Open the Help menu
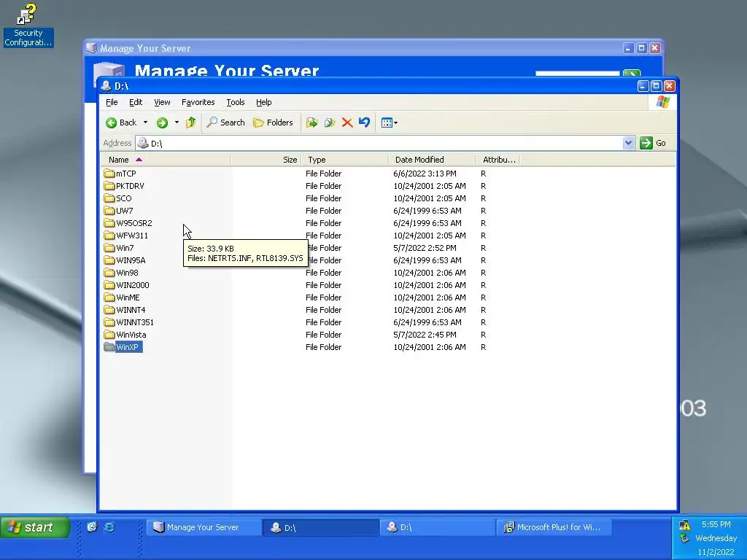Image resolution: width=747 pixels, height=560 pixels. [264, 102]
